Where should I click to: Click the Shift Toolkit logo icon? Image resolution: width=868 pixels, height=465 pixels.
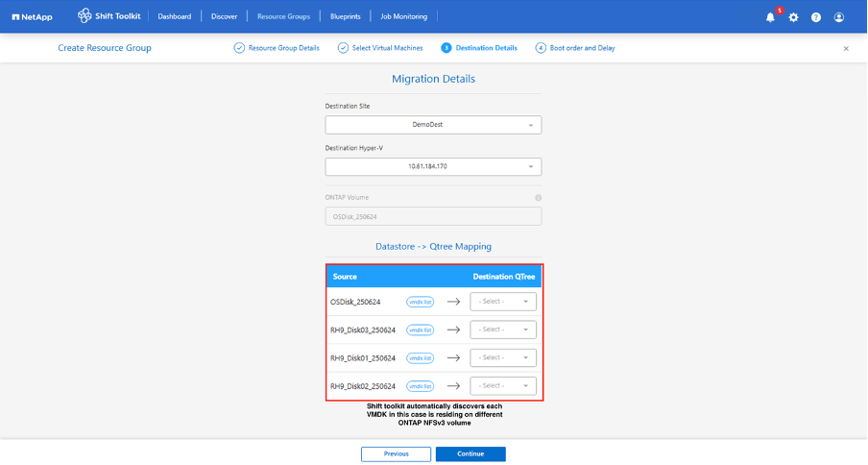click(84, 16)
